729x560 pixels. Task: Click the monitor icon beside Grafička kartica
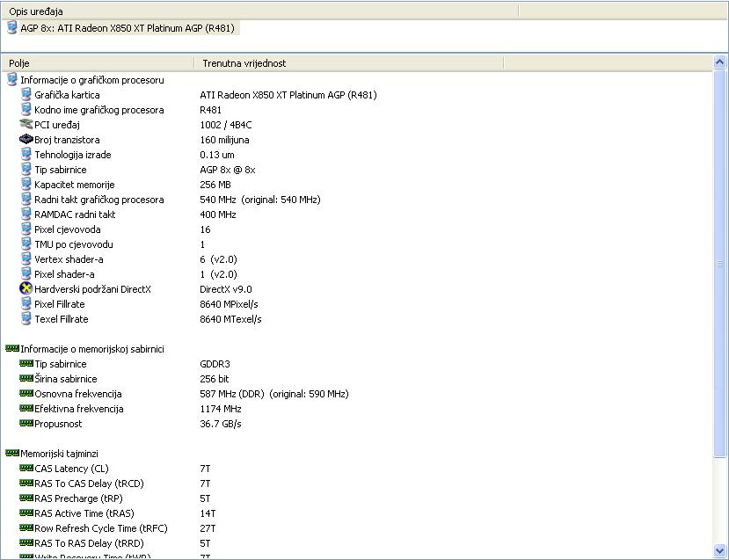pyautogui.click(x=26, y=95)
